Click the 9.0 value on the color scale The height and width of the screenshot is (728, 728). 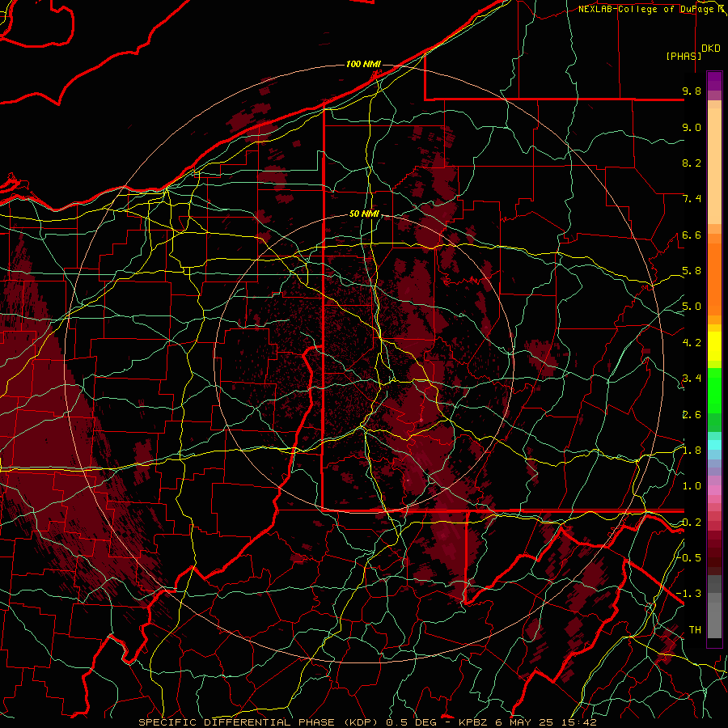[x=692, y=127]
